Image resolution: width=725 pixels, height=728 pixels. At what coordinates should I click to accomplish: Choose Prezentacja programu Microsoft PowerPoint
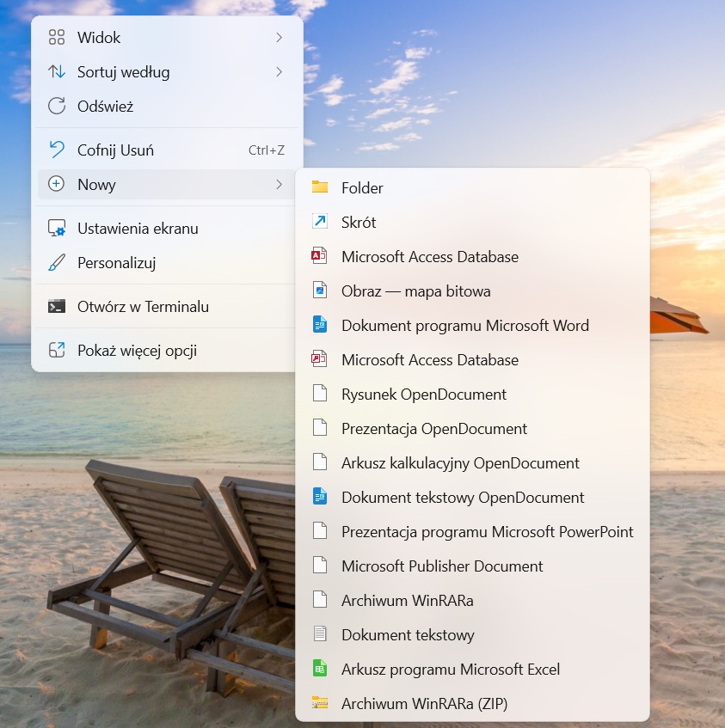tap(487, 532)
